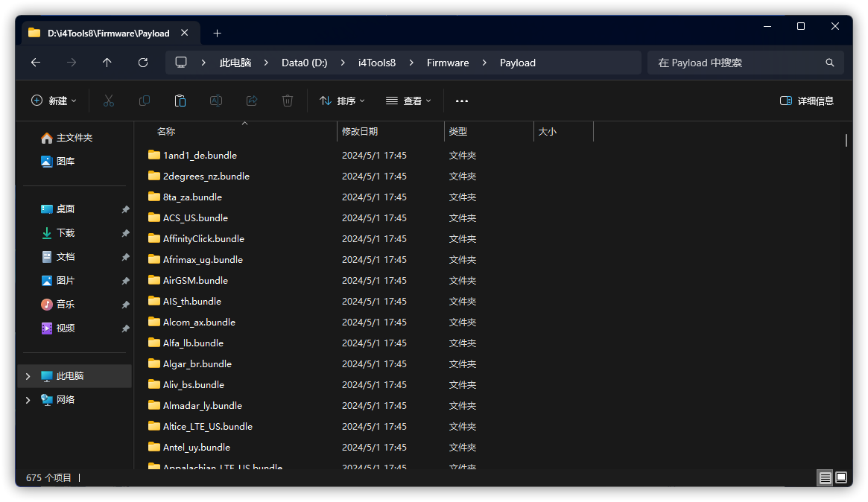Click the Firmware breadcrumb in address bar
868x502 pixels.
[448, 63]
